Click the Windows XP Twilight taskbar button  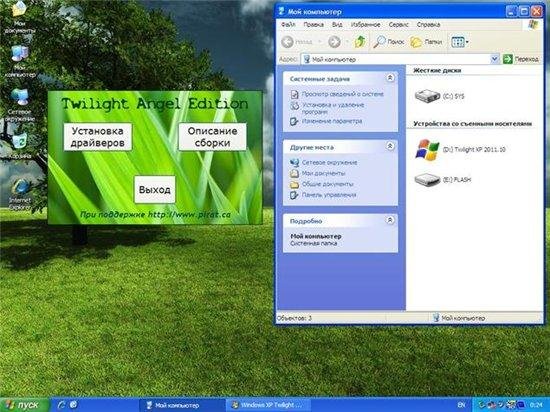point(267,405)
